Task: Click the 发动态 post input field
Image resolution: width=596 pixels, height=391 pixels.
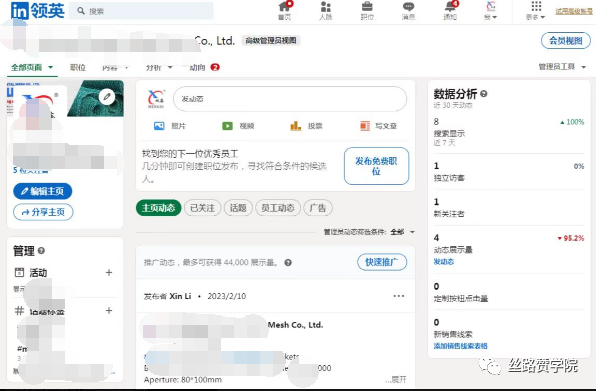Action: [x=290, y=99]
